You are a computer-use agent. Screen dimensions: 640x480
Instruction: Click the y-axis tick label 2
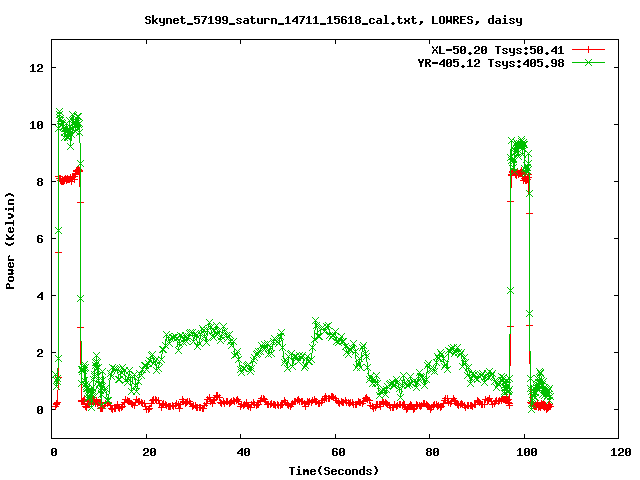click(x=40, y=353)
